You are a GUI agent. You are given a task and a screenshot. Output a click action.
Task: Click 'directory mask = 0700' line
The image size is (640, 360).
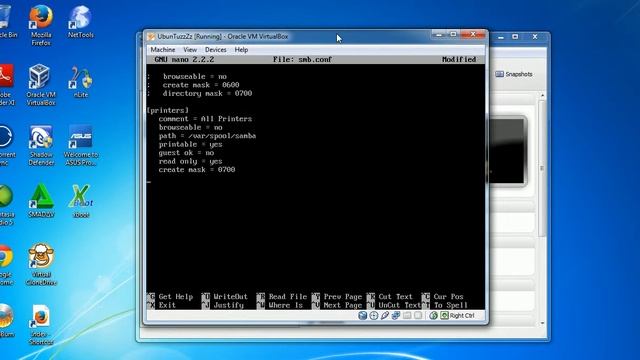207,93
